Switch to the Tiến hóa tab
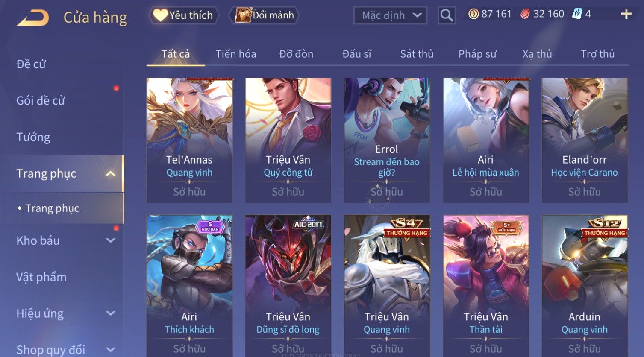Viewport: 644px width, 357px height. click(236, 54)
